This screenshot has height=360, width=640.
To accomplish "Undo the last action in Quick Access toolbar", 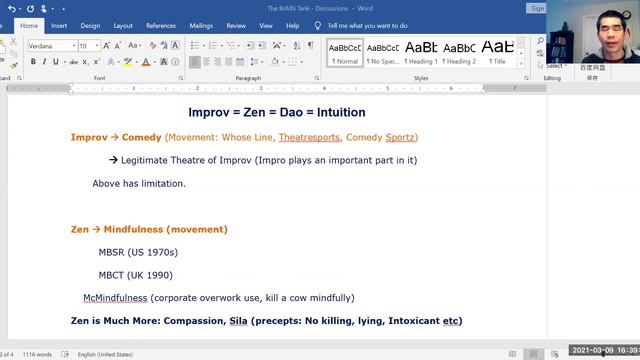I will pyautogui.click(x=11, y=9).
